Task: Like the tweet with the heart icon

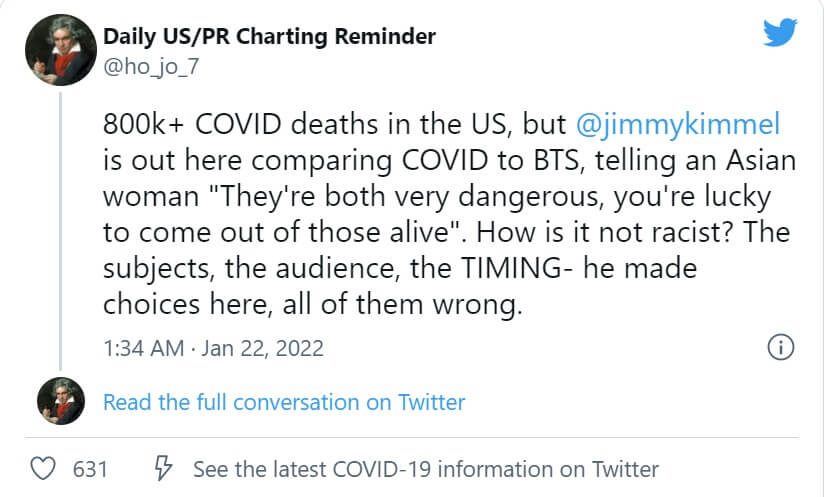Action: point(42,468)
